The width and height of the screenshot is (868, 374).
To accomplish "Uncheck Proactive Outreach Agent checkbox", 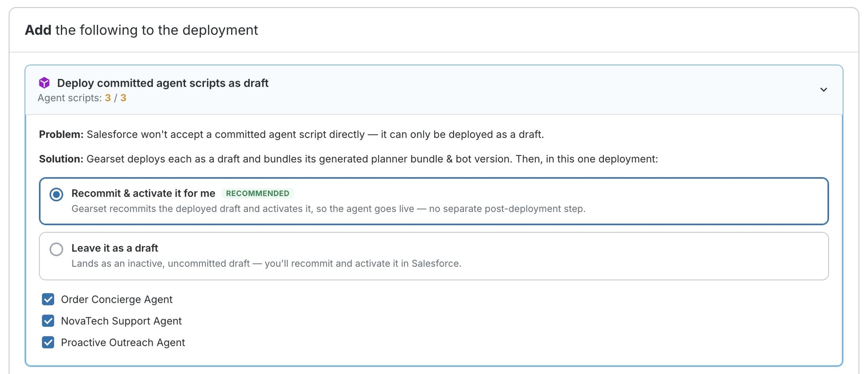I will pyautogui.click(x=48, y=342).
